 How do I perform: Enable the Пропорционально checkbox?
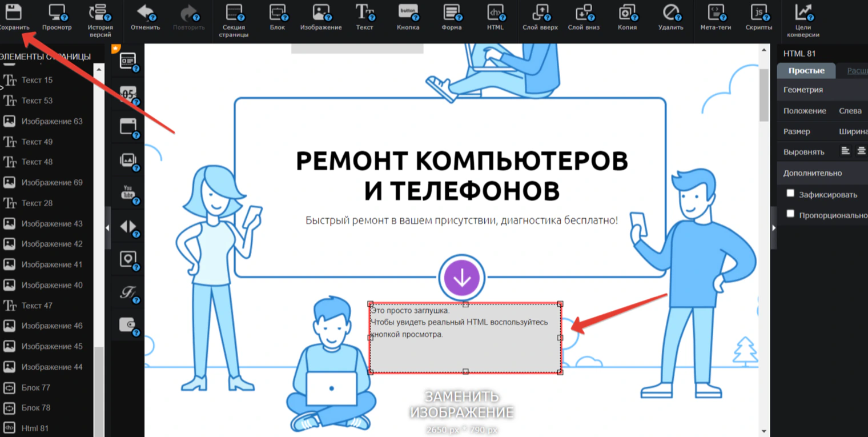click(790, 214)
